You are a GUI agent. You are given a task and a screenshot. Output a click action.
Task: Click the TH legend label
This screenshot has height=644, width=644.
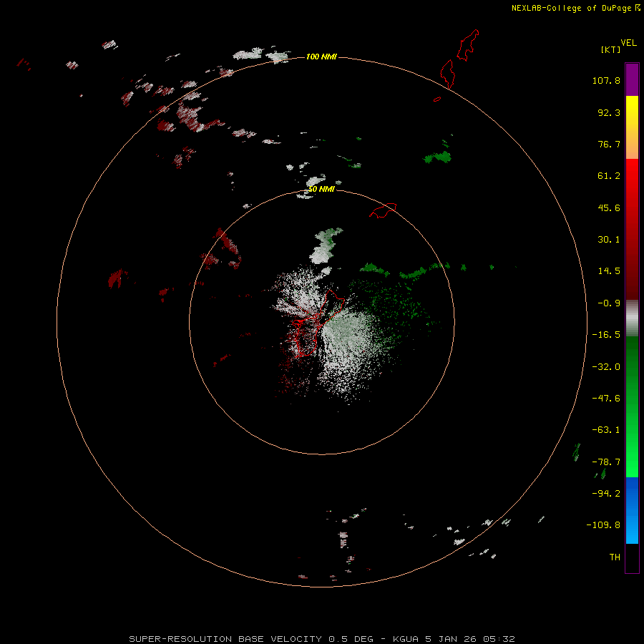[x=615, y=557]
